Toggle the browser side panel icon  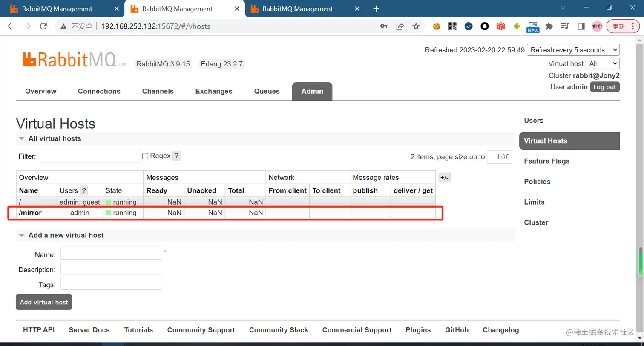(x=581, y=26)
